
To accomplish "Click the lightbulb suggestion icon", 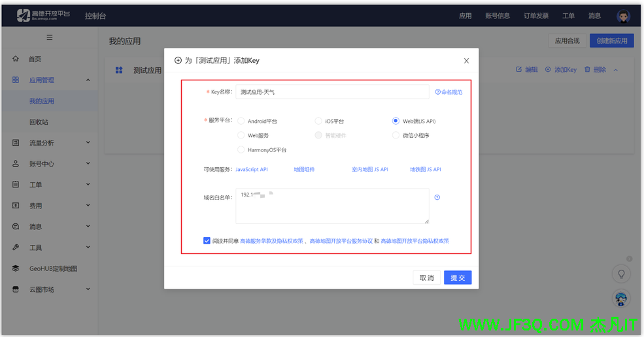I will click(x=621, y=274).
